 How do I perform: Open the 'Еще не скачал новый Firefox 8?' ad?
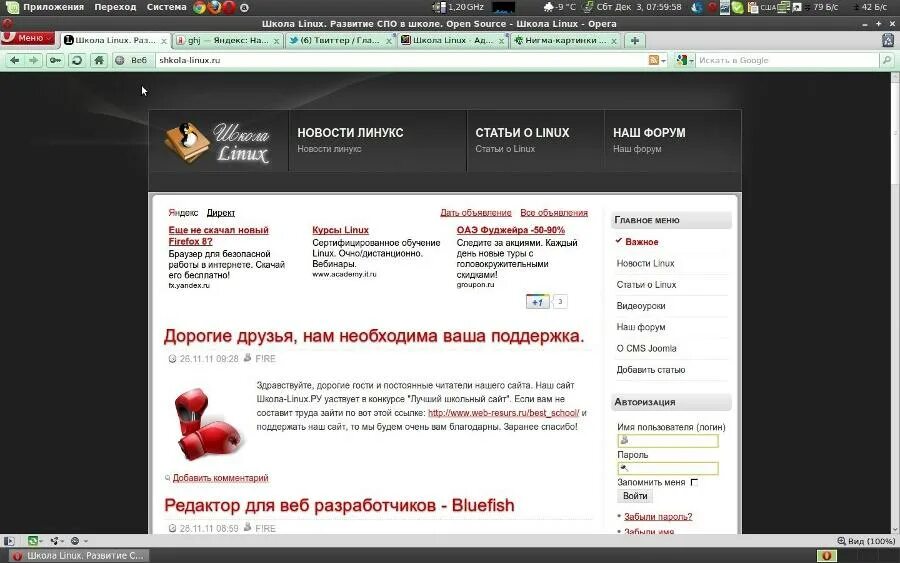coord(218,236)
